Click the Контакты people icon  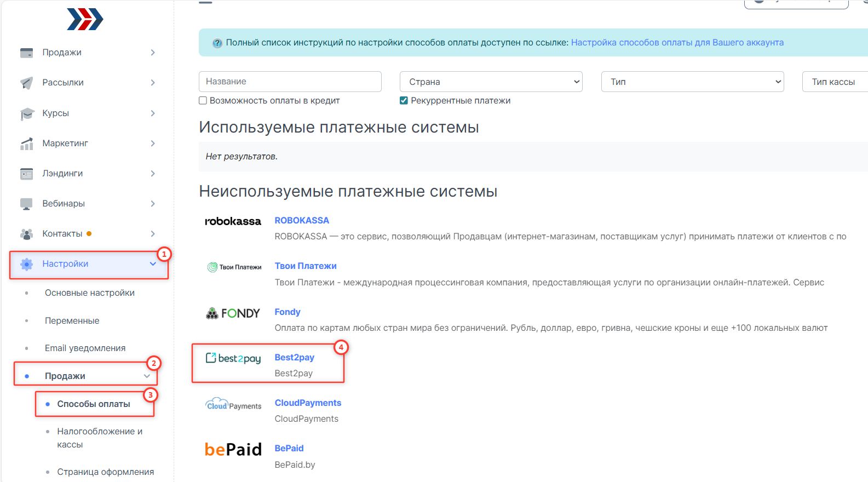click(26, 234)
